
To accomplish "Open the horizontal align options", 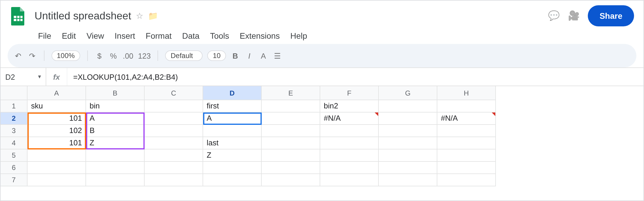I will coord(277,56).
